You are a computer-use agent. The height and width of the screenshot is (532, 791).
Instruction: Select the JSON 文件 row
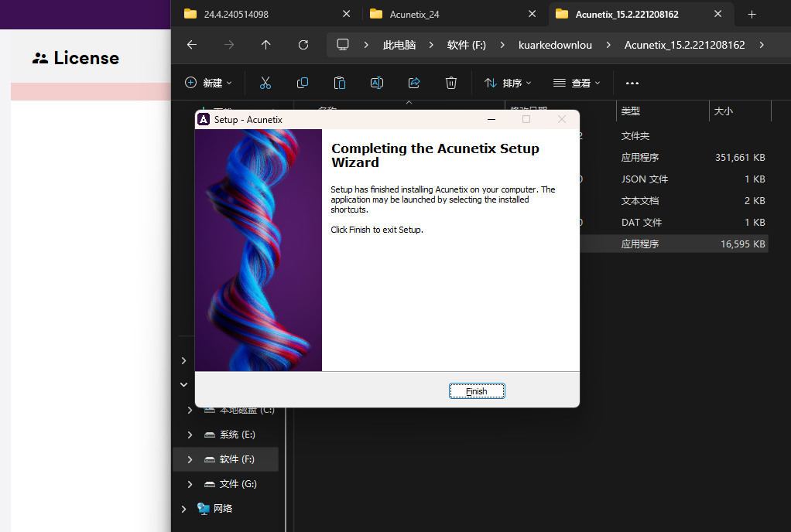(x=674, y=179)
